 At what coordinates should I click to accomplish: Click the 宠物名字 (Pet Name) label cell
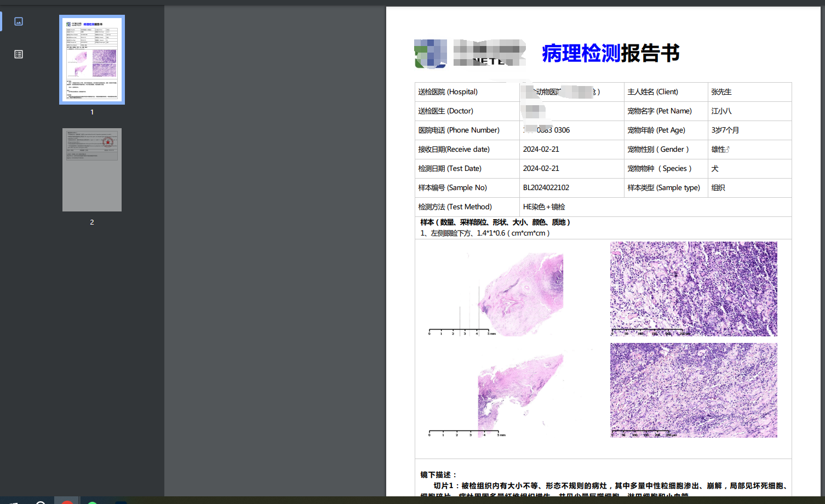(x=666, y=111)
